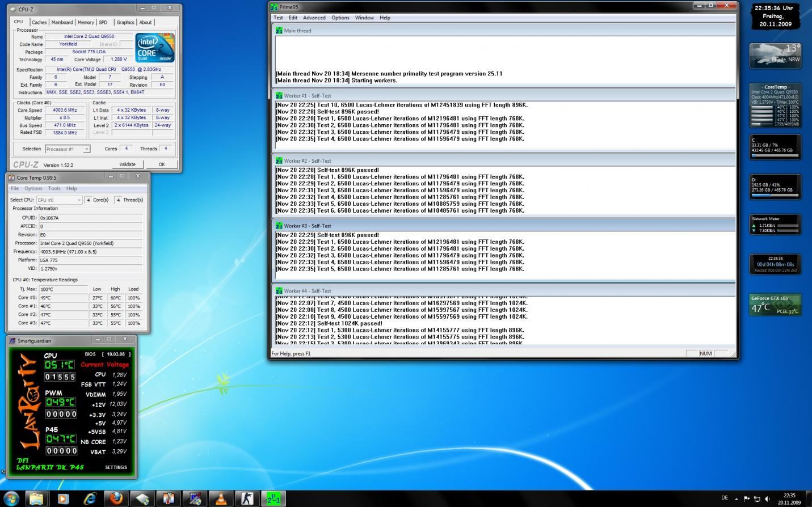Click Worker #2 Self-Test window icon
Viewport: 812px width, 507px height.
click(279, 160)
